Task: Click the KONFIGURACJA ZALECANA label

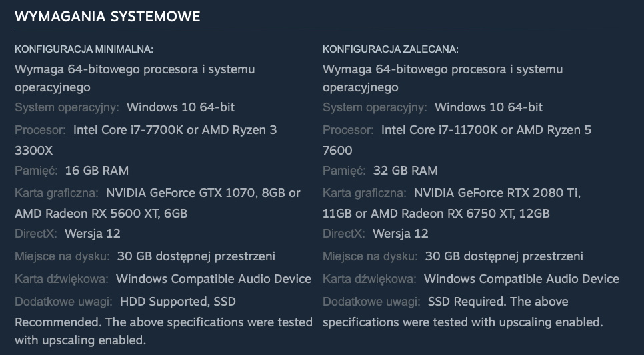Action: 391,49
